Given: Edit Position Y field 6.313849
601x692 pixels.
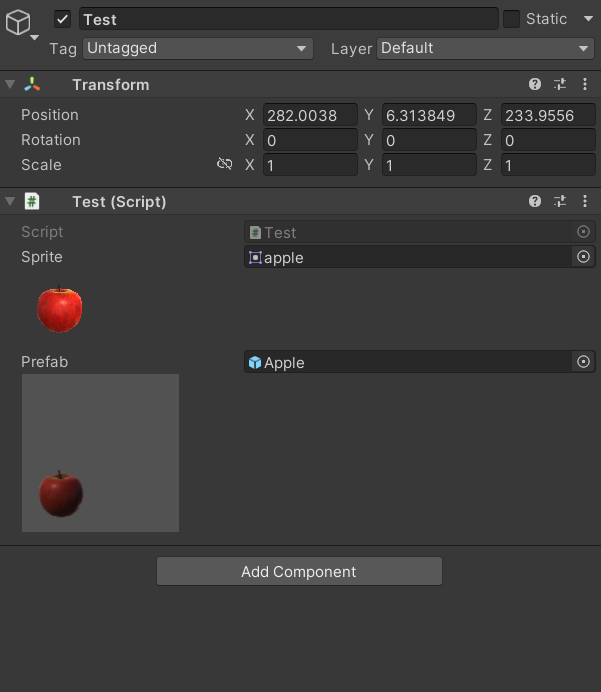Looking at the screenshot, I should click(x=429, y=115).
